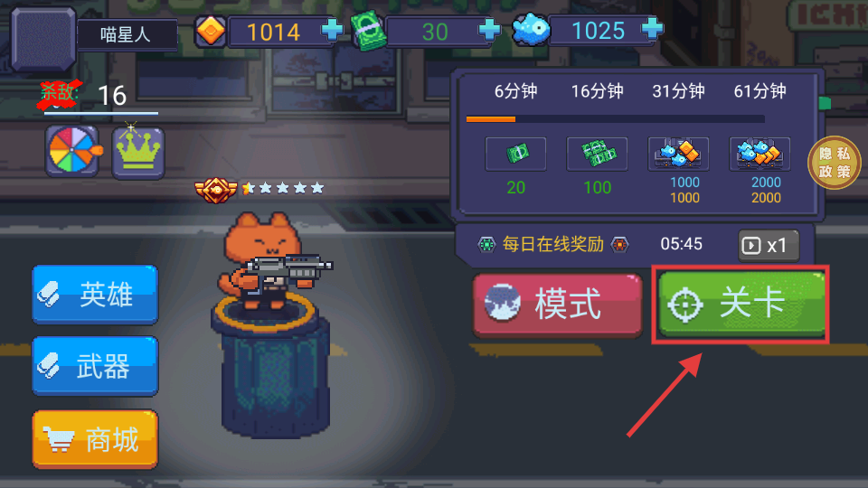Open the 商城 shop button
This screenshot has width=868, height=488.
coord(95,440)
